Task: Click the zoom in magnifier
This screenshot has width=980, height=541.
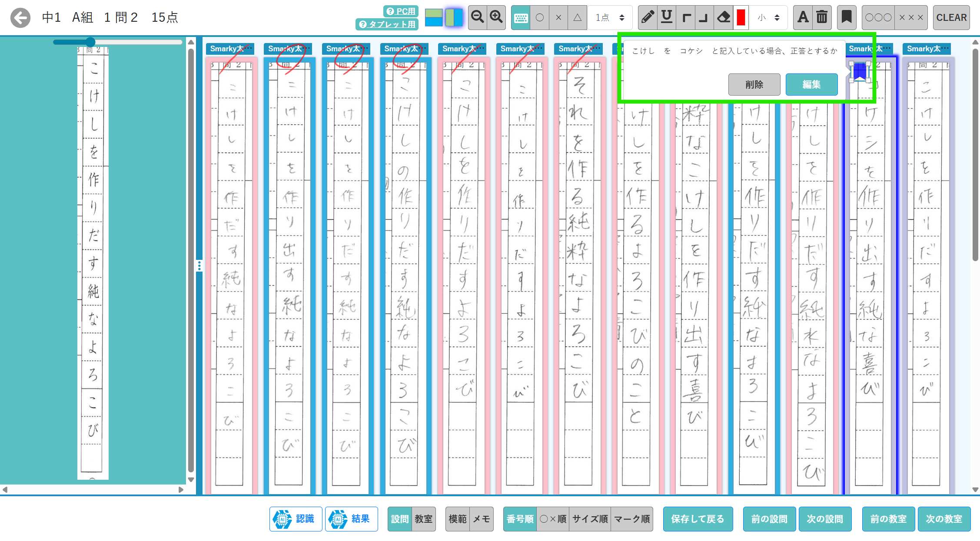Action: pos(496,17)
